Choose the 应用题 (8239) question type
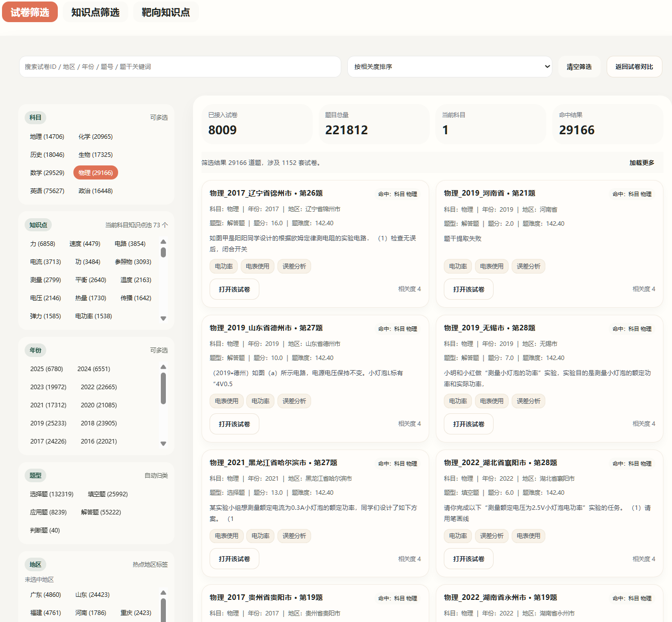Image resolution: width=672 pixels, height=622 pixels. 48,512
